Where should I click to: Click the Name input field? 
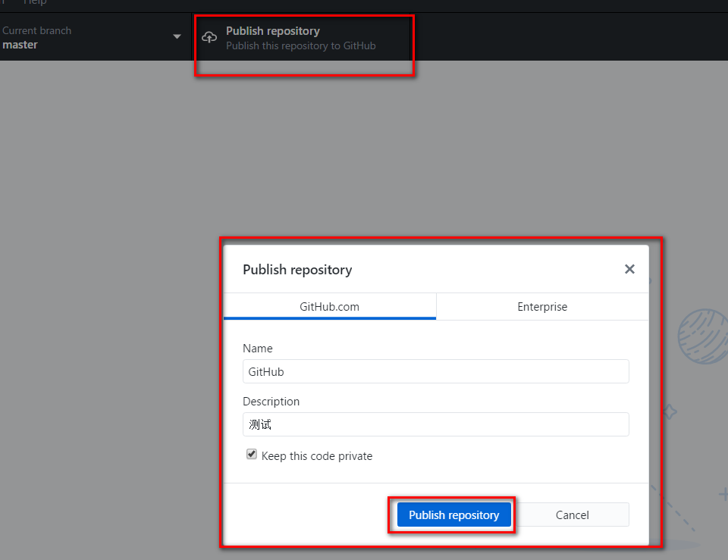point(435,371)
